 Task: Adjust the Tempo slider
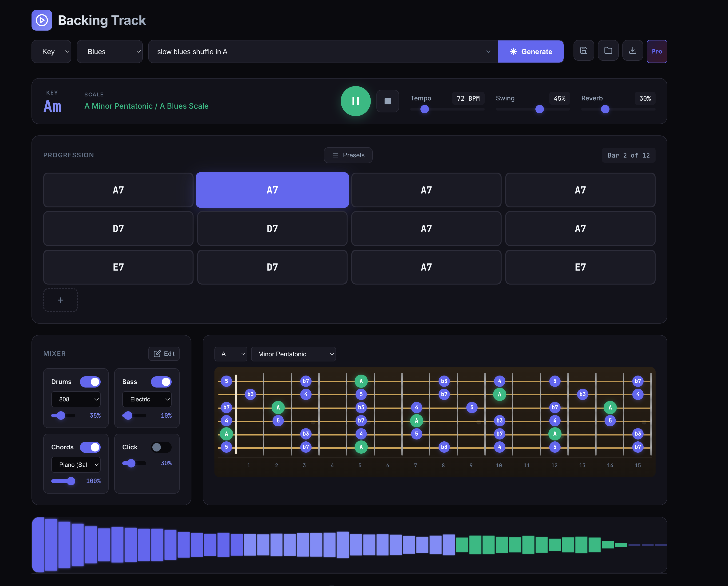coord(424,109)
